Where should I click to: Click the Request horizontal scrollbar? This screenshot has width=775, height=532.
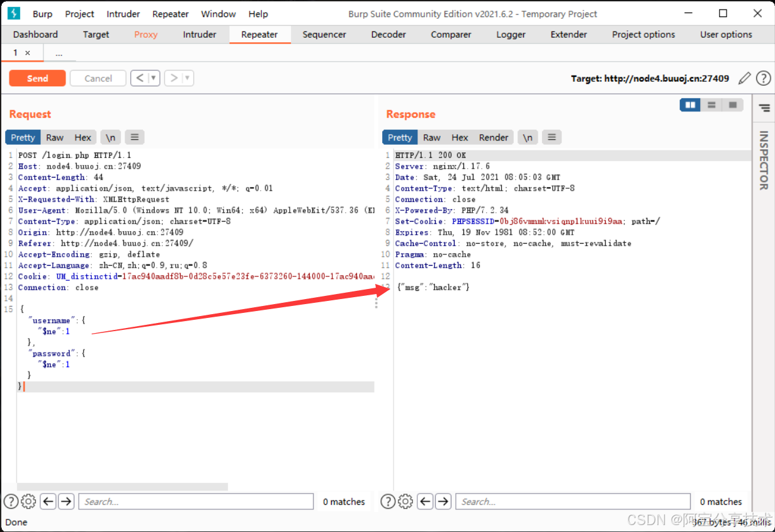click(x=122, y=487)
